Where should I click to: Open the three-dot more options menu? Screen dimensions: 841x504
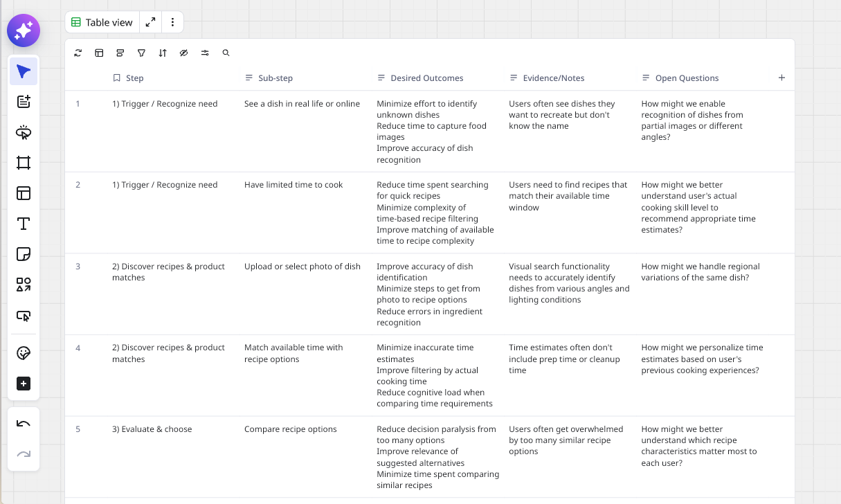tap(172, 22)
